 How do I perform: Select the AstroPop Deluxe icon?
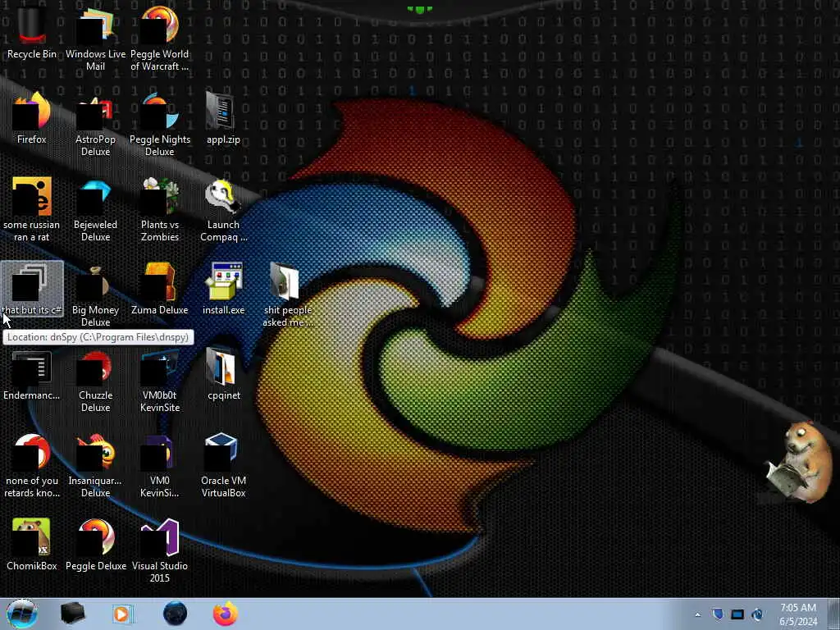coord(95,123)
